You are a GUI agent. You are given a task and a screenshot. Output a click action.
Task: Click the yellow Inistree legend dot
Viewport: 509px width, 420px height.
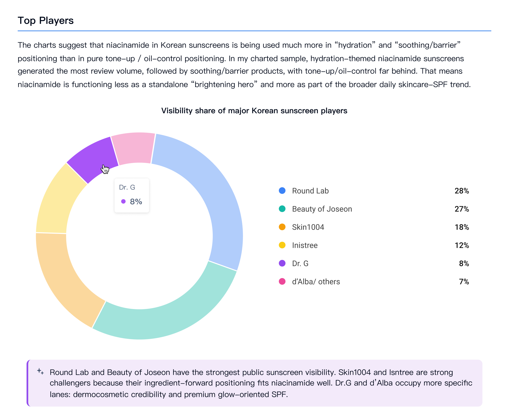click(282, 245)
